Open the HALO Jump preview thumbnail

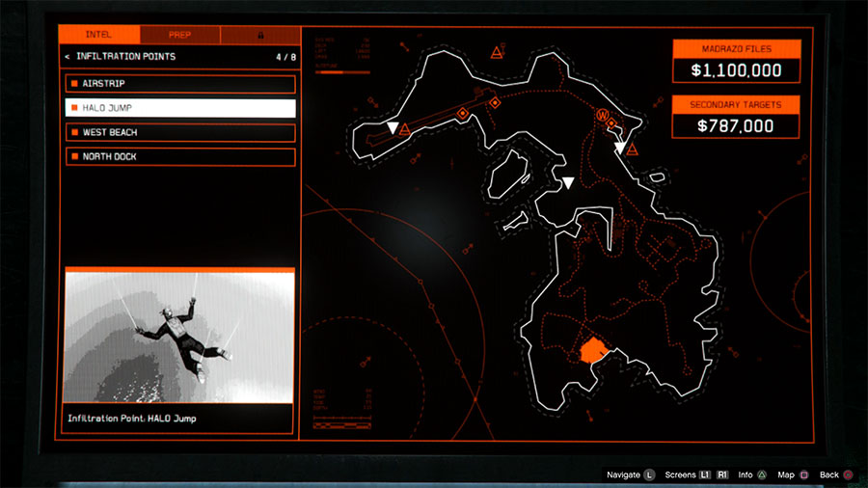(x=178, y=338)
